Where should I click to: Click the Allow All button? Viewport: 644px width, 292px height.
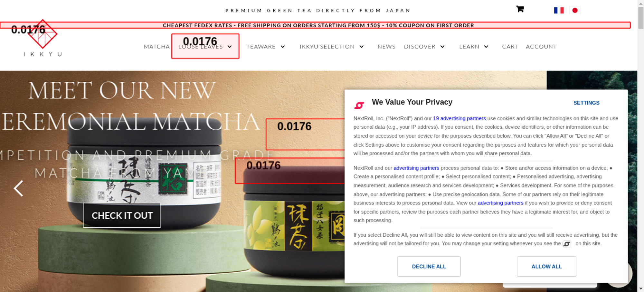click(546, 266)
